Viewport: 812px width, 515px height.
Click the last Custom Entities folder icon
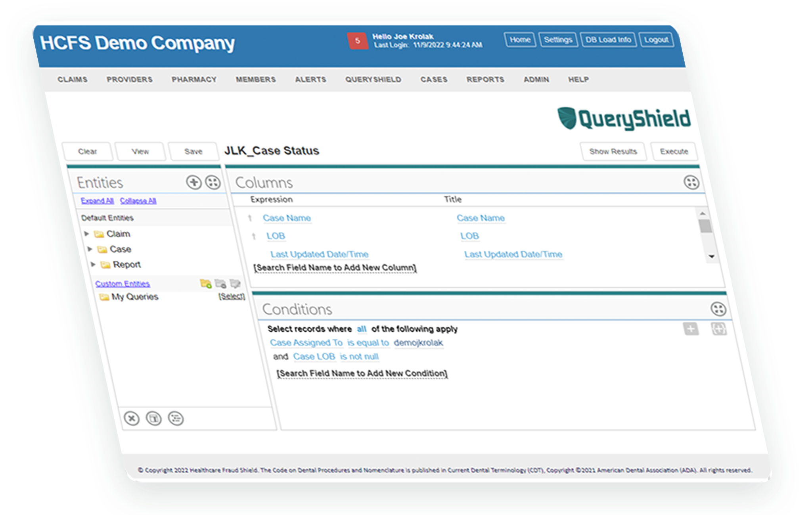pyautogui.click(x=235, y=283)
